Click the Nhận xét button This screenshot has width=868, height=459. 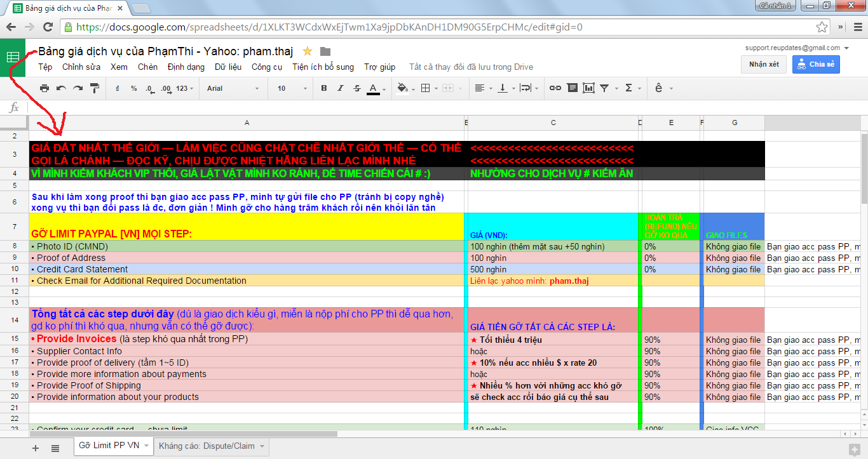coord(764,64)
